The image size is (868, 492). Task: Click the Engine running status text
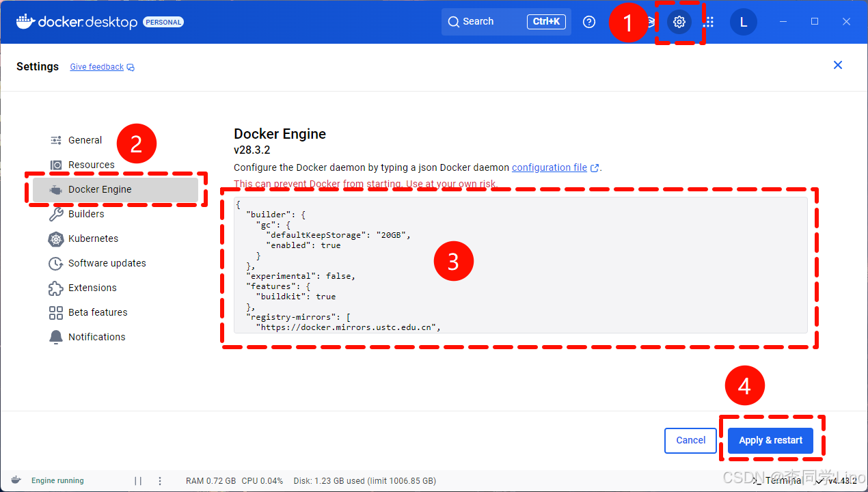(x=57, y=481)
